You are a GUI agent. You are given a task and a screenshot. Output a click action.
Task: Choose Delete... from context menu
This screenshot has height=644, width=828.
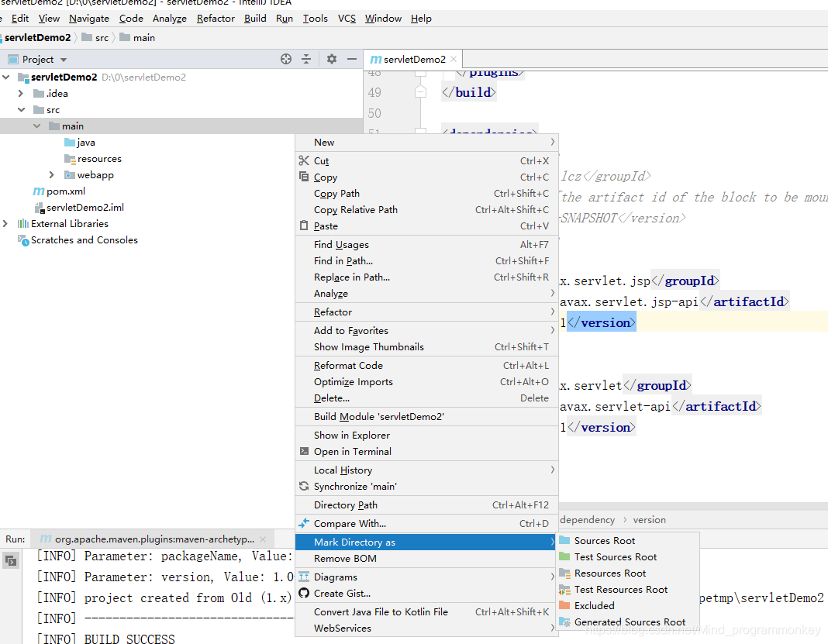426,398
